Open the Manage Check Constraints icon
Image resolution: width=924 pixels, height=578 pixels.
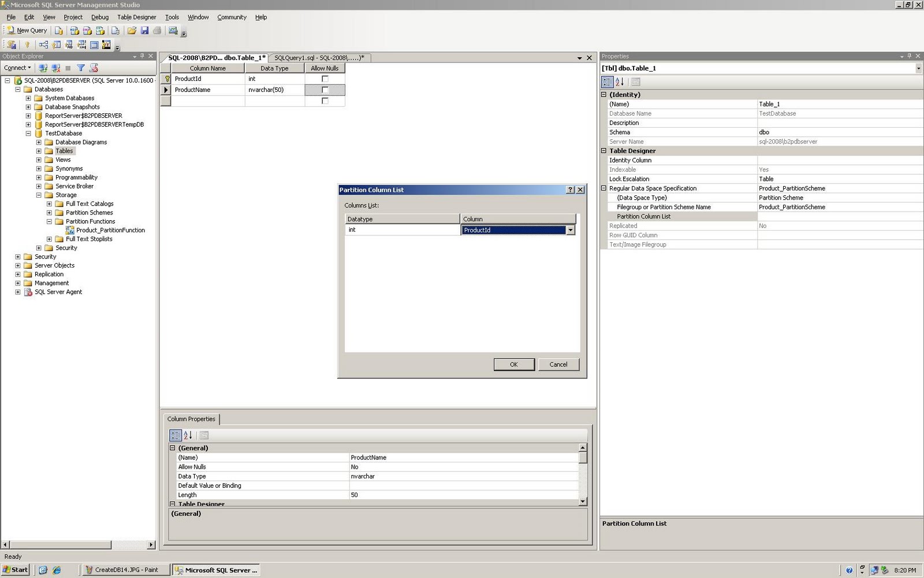(x=94, y=45)
